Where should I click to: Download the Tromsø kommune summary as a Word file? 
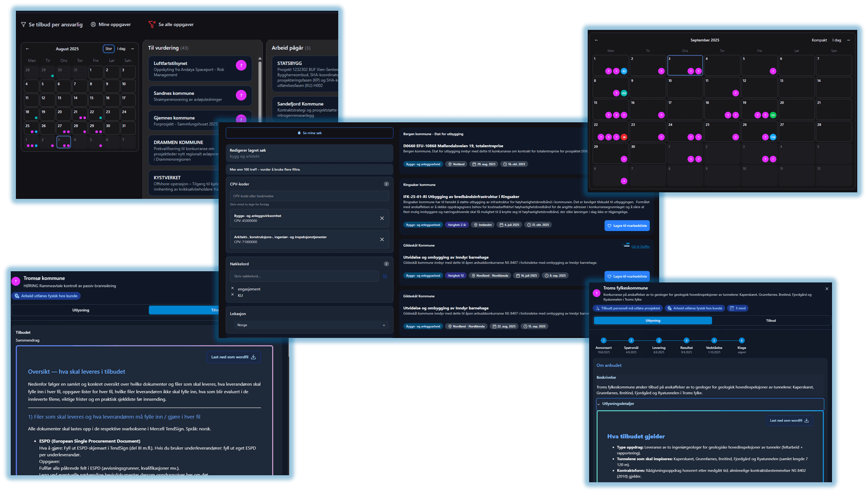[x=234, y=357]
